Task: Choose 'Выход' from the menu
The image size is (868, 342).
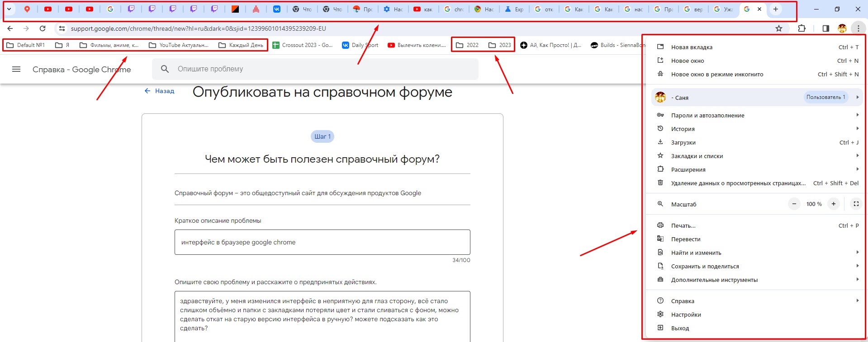Action: 757,328
